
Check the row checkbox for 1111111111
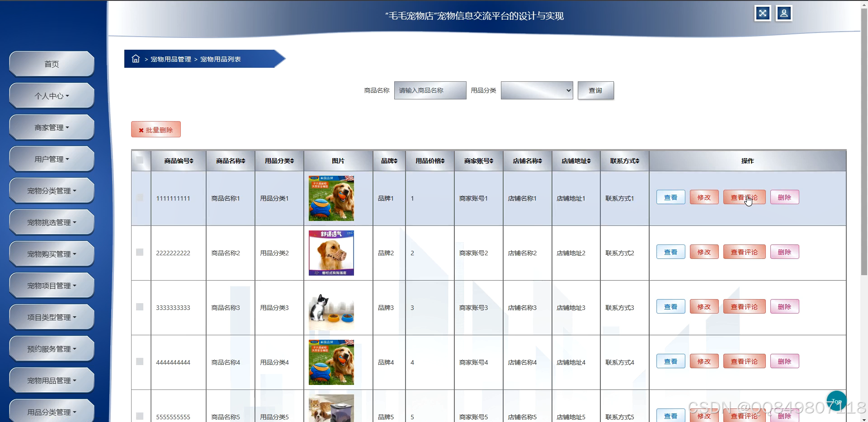point(140,197)
